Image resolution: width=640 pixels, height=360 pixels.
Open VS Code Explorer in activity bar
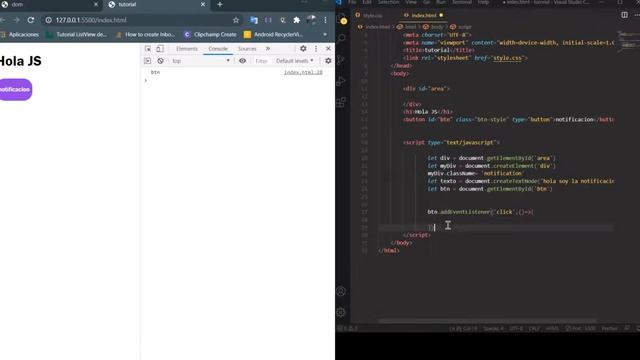click(x=341, y=18)
